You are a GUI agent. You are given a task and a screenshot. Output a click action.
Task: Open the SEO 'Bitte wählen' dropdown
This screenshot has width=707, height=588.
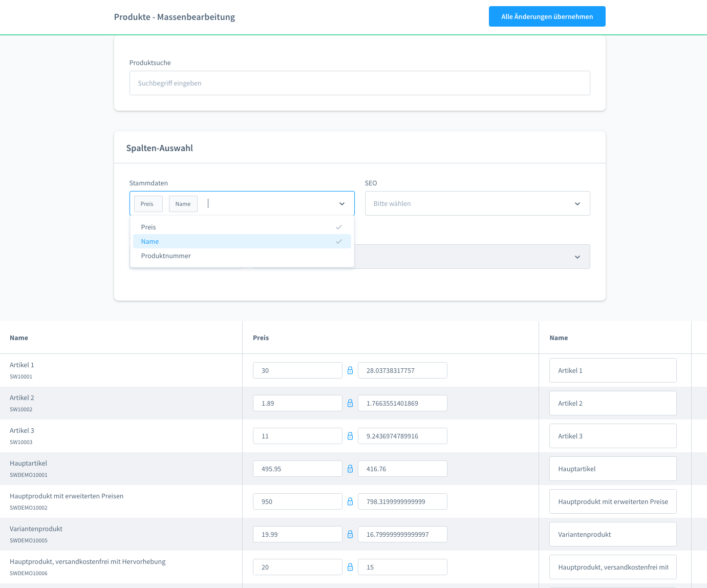click(477, 203)
